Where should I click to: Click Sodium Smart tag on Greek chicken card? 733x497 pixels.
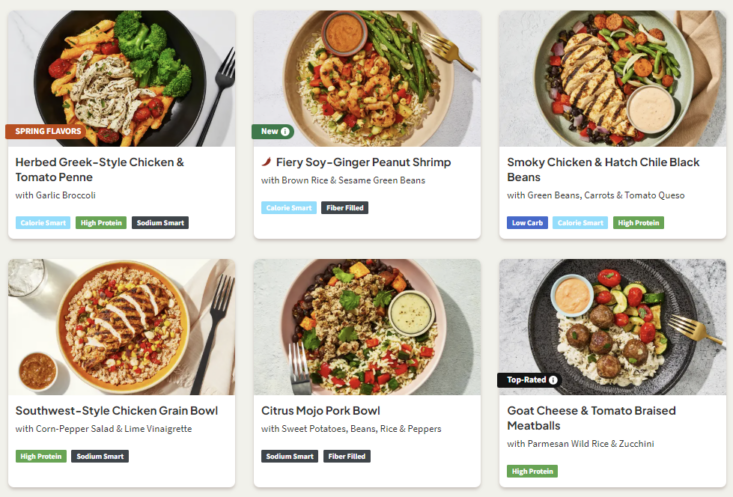pyautogui.click(x=160, y=223)
